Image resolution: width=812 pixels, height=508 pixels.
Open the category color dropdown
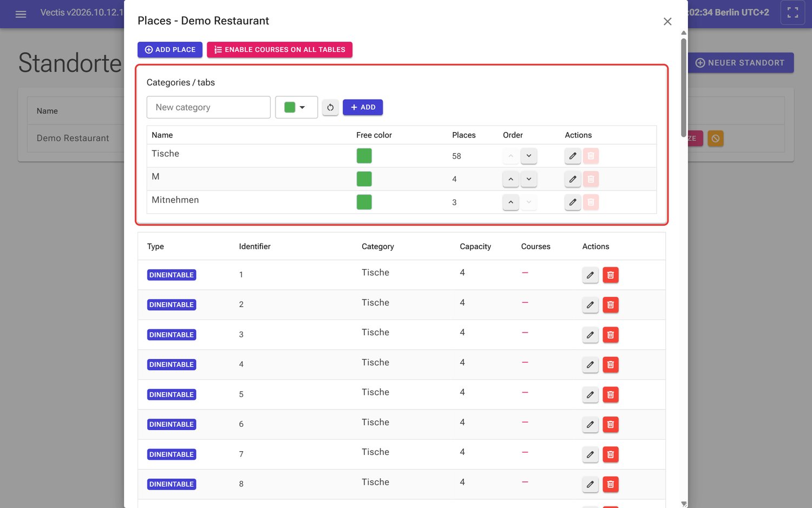[296, 107]
